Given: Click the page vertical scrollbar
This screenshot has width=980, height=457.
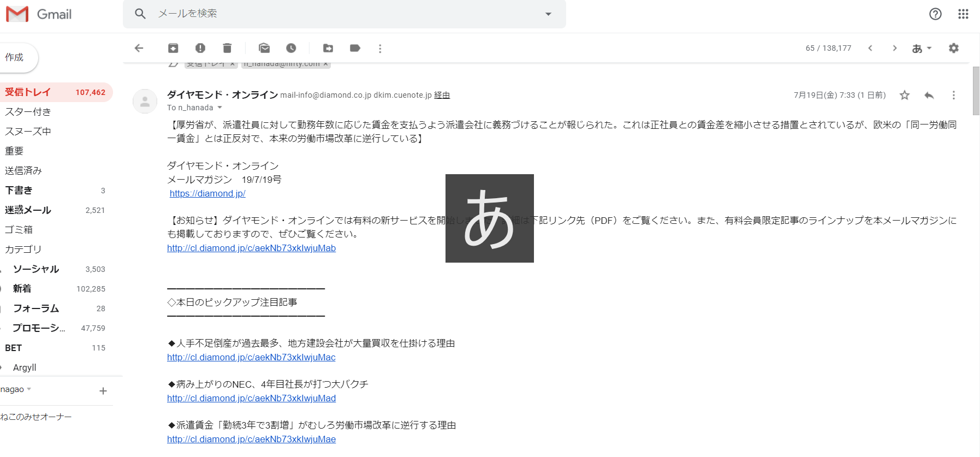Looking at the screenshot, I should point(976,91).
